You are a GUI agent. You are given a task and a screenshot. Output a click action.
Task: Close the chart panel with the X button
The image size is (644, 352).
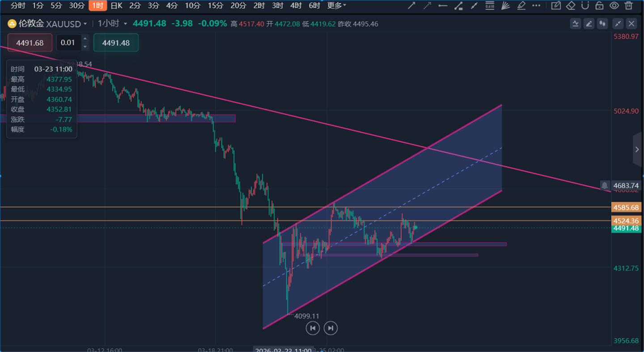point(631,24)
